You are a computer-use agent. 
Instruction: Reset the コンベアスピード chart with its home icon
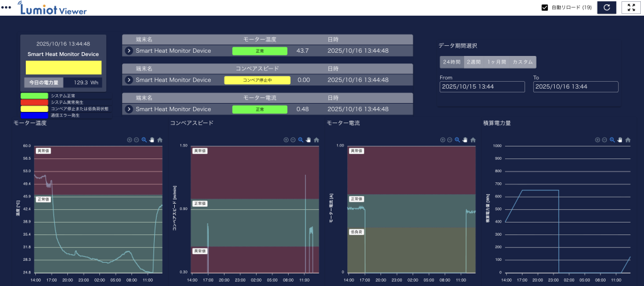click(316, 140)
